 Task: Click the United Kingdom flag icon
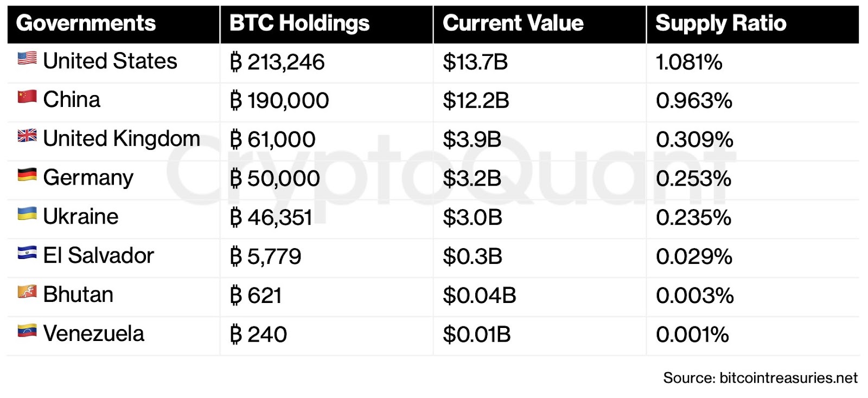pyautogui.click(x=27, y=136)
